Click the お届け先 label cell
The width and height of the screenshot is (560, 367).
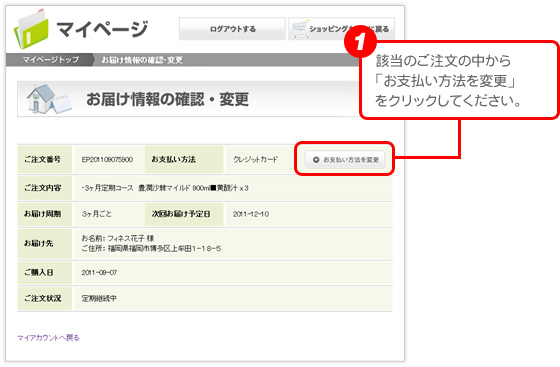[45, 243]
